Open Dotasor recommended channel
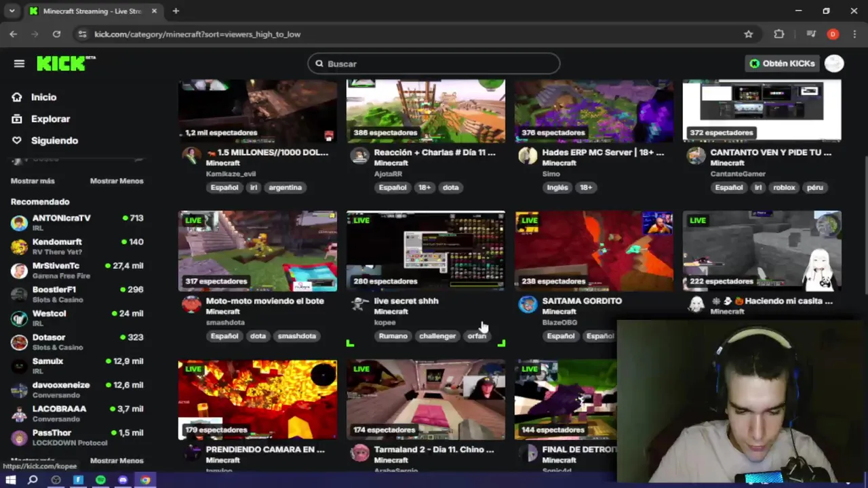Screen dimensions: 868x488 click(77, 342)
